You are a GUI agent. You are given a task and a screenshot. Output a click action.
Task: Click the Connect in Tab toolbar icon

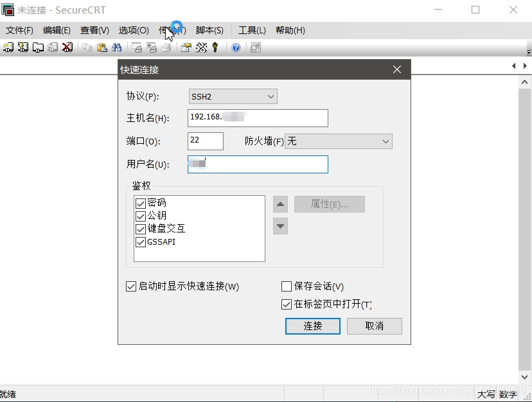tap(38, 48)
